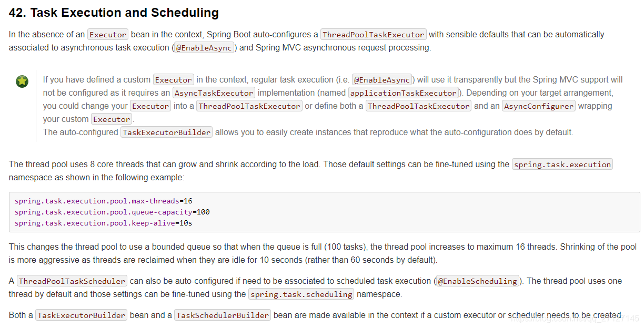The height and width of the screenshot is (328, 644).
Task: Click the ThreadPoolTaskScheduler code label
Action: pos(72,281)
